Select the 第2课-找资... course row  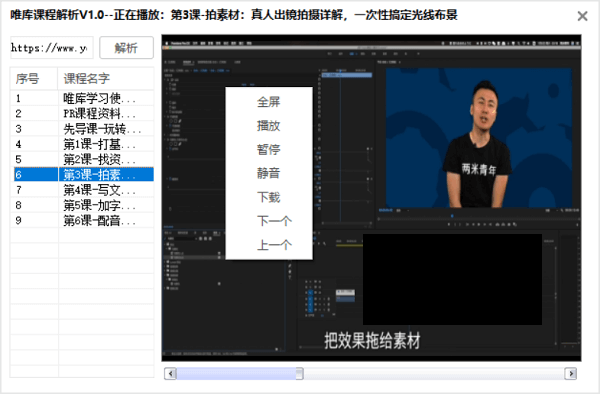pos(82,160)
